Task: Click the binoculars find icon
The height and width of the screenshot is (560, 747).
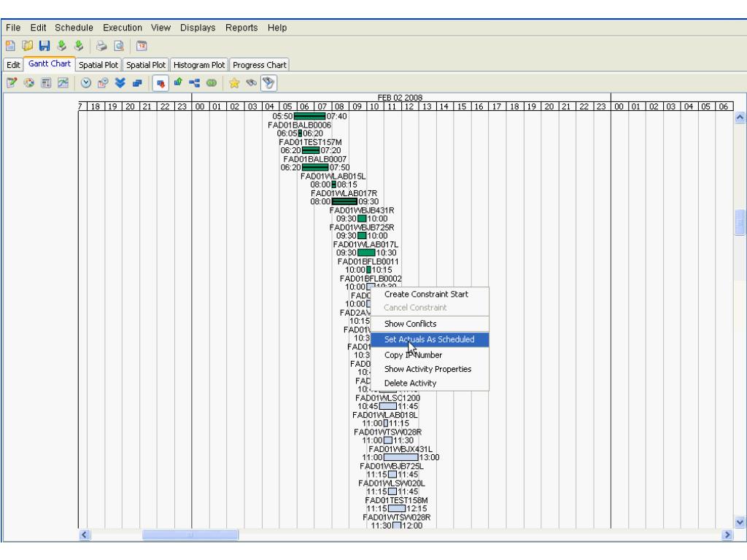Action: pyautogui.click(x=251, y=83)
